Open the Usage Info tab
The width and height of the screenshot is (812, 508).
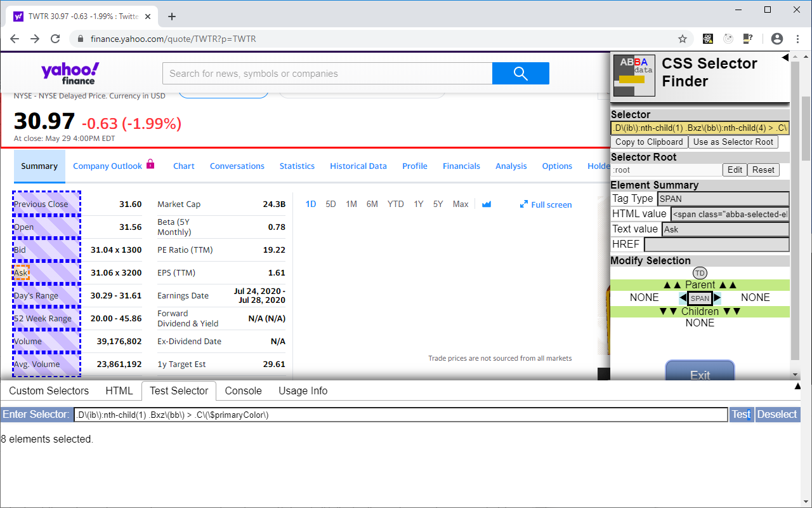click(303, 391)
